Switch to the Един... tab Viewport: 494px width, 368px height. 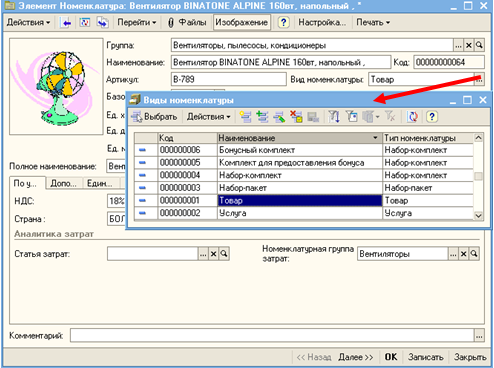[x=100, y=183]
